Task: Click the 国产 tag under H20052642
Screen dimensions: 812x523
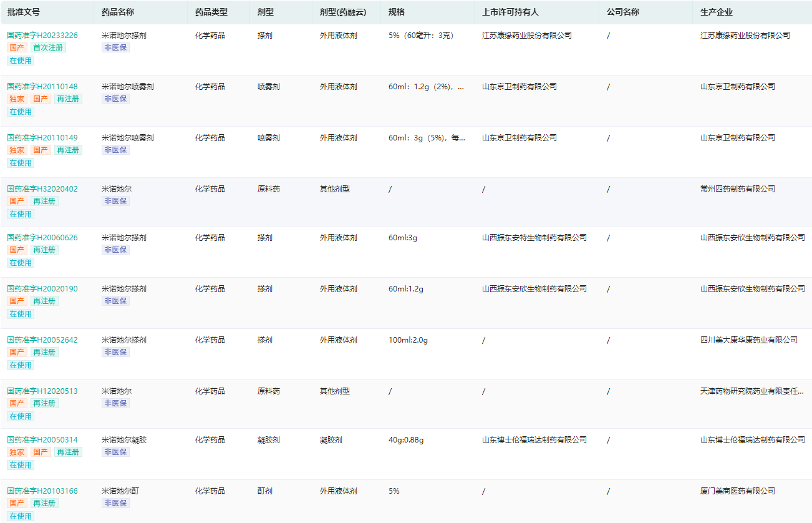Action: pos(17,352)
